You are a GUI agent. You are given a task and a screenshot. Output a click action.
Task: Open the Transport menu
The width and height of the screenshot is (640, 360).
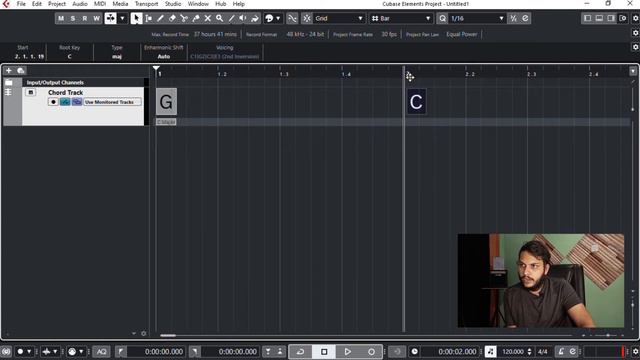(x=147, y=4)
